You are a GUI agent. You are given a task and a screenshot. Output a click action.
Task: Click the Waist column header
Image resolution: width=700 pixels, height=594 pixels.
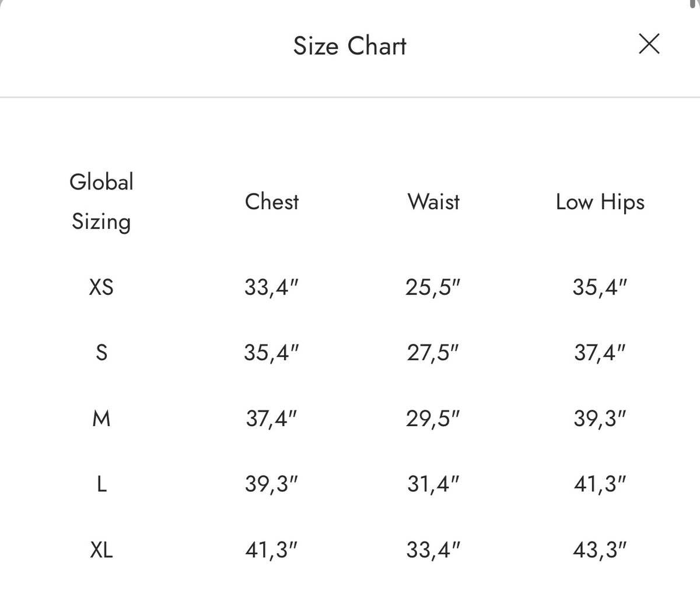point(433,202)
